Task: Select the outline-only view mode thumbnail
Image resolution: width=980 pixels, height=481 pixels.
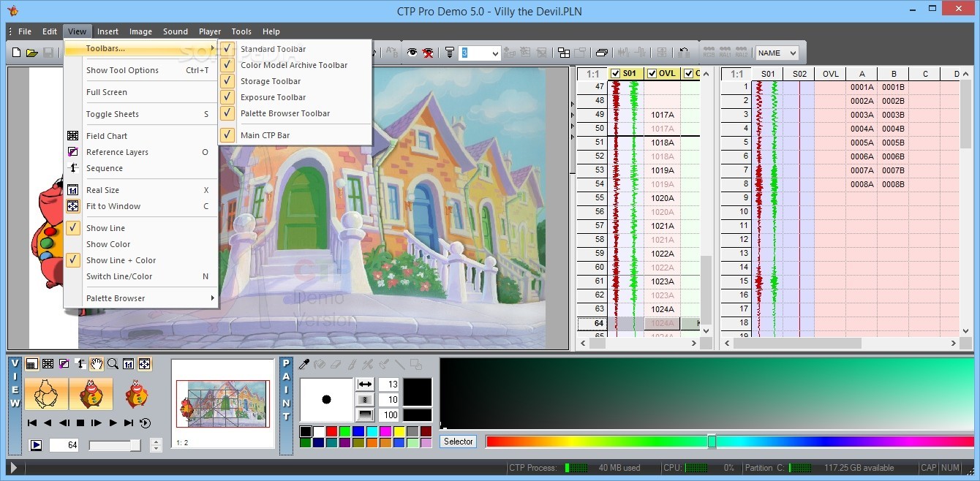Action: (x=47, y=394)
